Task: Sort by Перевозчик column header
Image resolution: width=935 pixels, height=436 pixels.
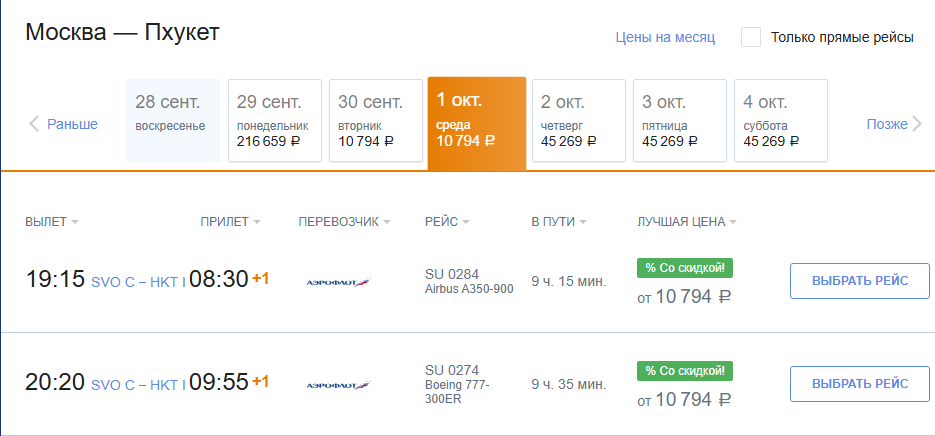Action: [x=343, y=222]
